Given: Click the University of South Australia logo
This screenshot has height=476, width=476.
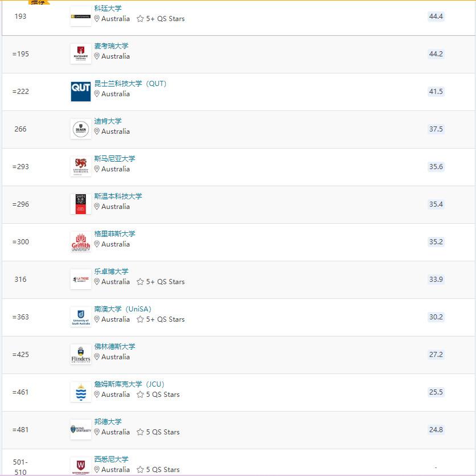Looking at the screenshot, I should coord(81,317).
